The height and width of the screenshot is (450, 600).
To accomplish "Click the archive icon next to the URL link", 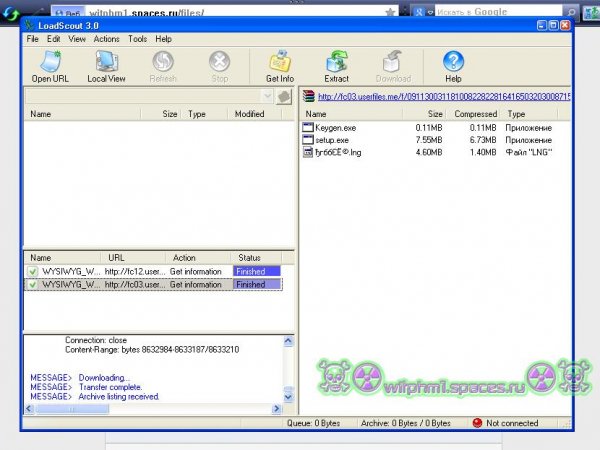I will (308, 96).
